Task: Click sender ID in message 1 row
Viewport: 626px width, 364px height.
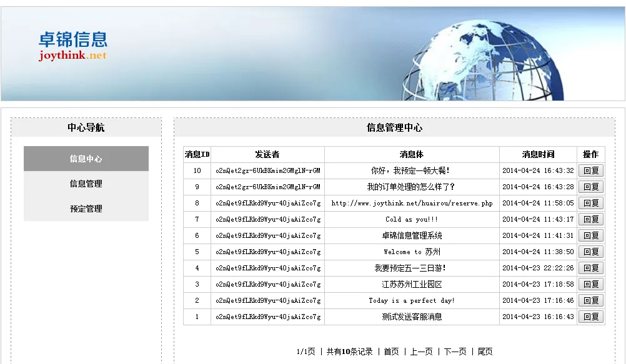Action: coord(268,317)
